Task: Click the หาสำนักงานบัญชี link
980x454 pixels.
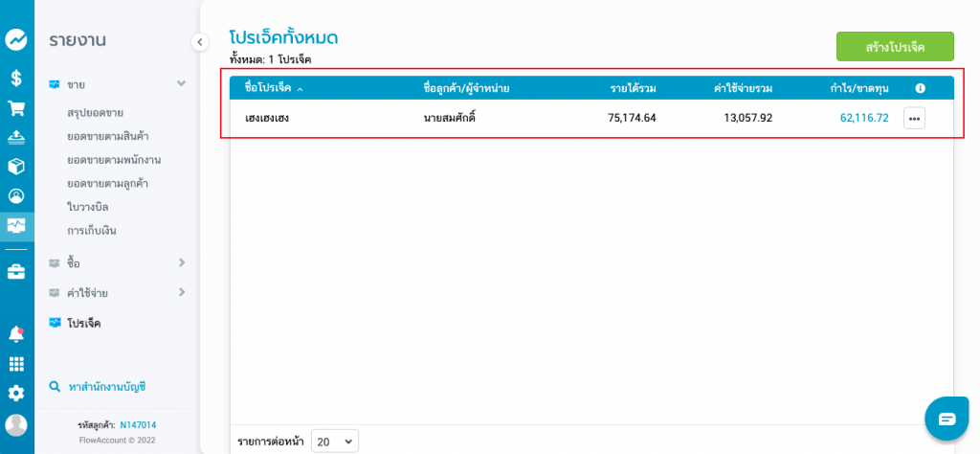Action: pyautogui.click(x=106, y=387)
